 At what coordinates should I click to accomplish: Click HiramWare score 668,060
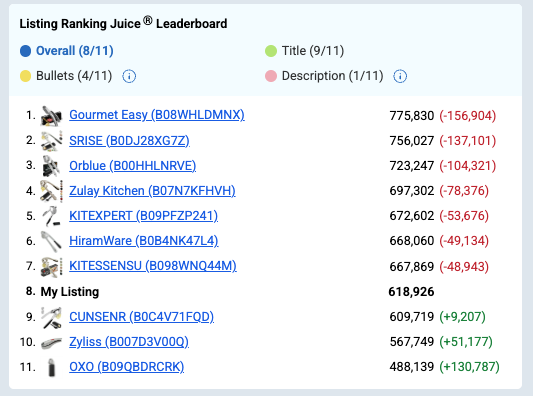(412, 241)
